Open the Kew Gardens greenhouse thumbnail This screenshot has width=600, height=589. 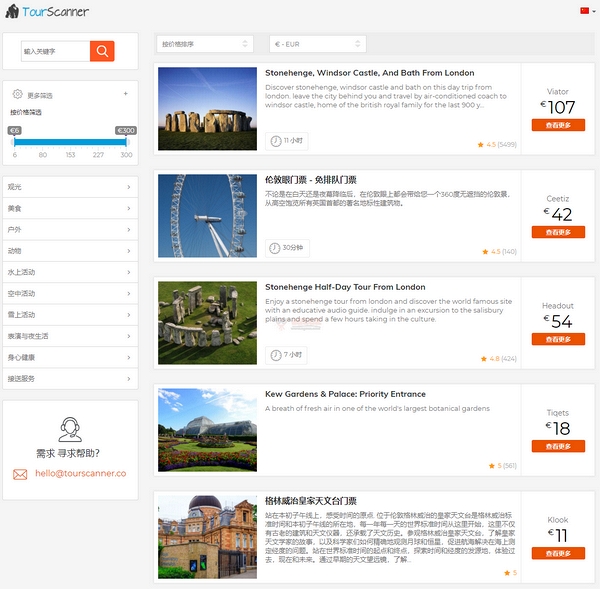tap(207, 430)
